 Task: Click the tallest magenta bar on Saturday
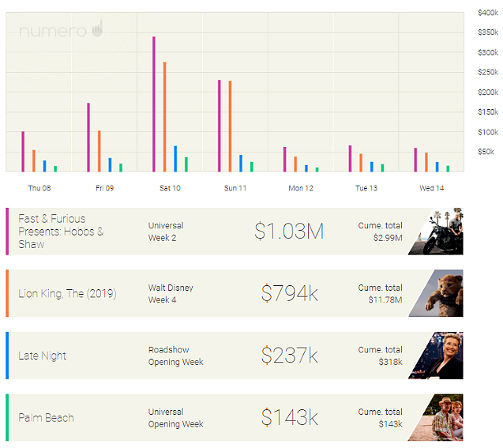tap(154, 104)
